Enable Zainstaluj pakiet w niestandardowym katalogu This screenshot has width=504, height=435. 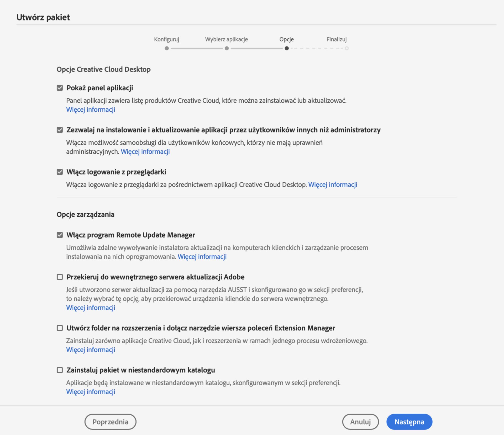60,370
